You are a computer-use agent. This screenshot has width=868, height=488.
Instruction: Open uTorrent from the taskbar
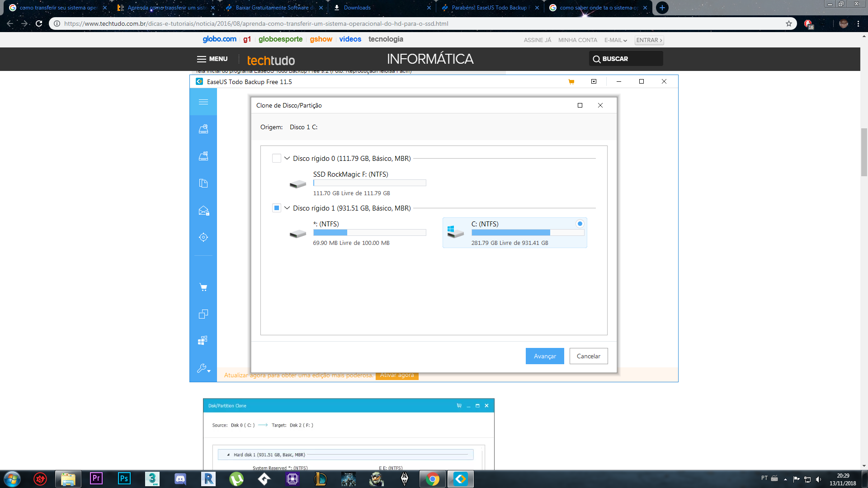[x=236, y=479]
